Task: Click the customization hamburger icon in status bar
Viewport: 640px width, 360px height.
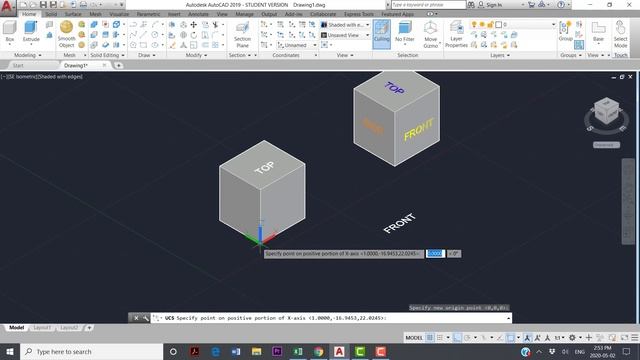Action: 634,338
